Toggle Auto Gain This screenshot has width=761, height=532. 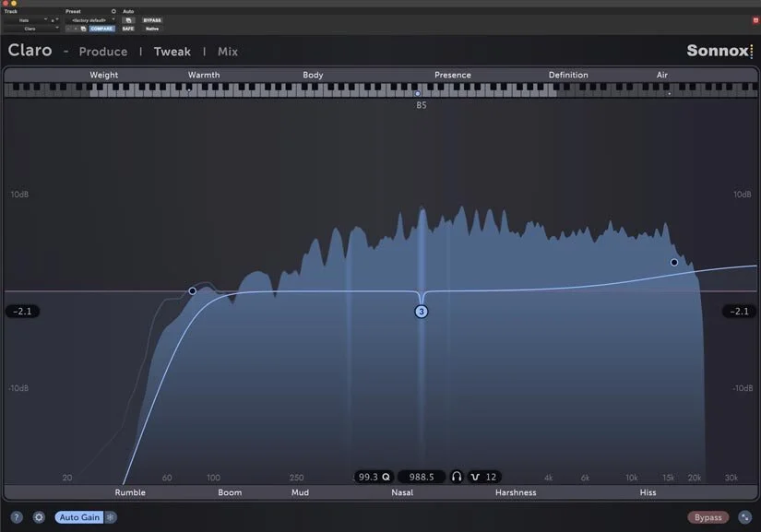pos(79,517)
